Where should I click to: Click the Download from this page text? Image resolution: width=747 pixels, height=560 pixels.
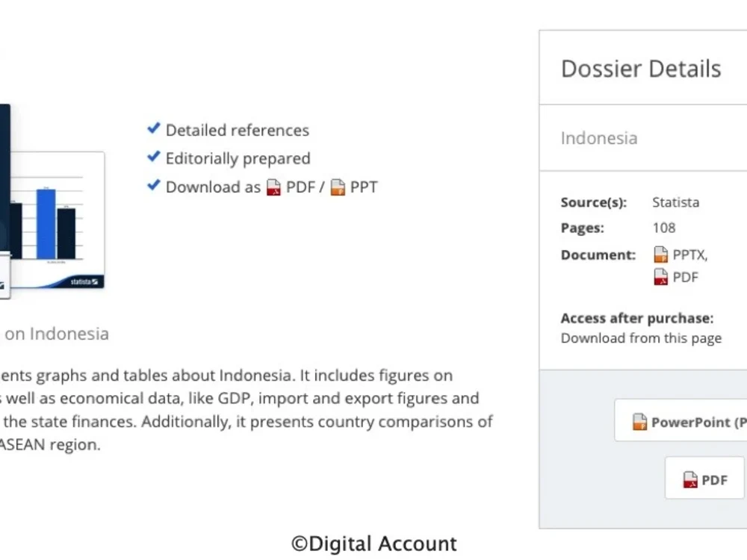(641, 338)
